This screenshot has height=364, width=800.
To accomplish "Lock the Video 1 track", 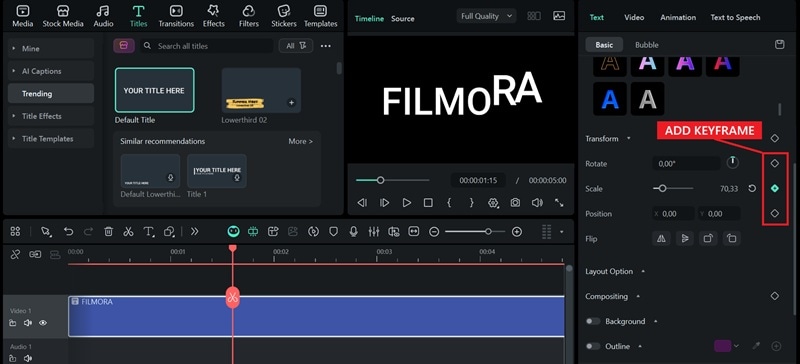I will pyautogui.click(x=13, y=323).
